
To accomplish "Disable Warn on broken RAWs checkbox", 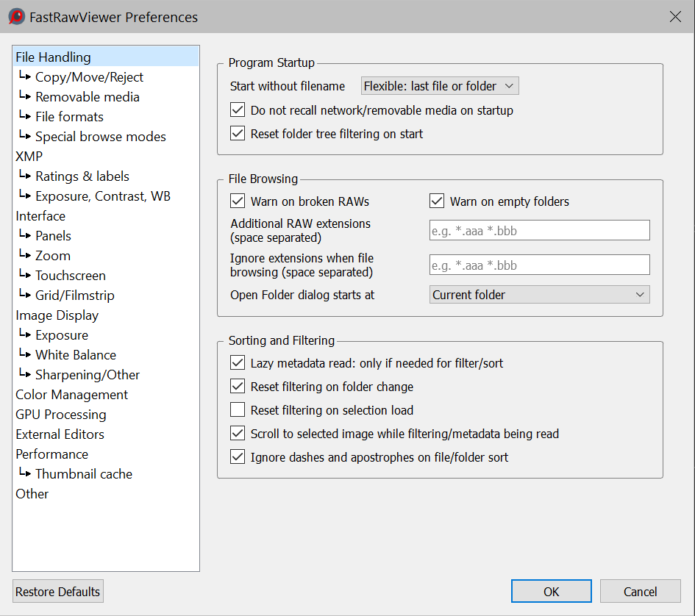I will click(238, 201).
